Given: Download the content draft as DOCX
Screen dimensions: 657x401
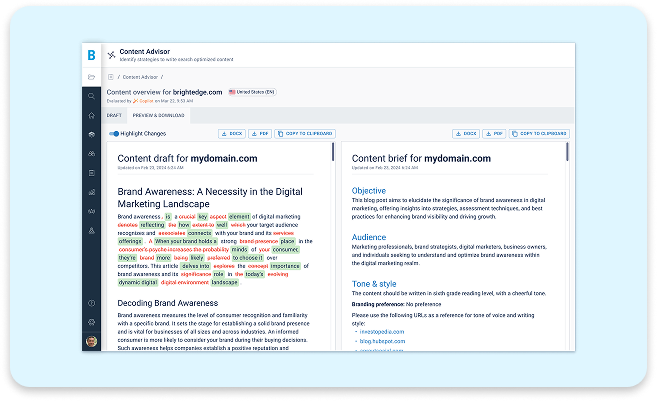Looking at the screenshot, I should 232,134.
